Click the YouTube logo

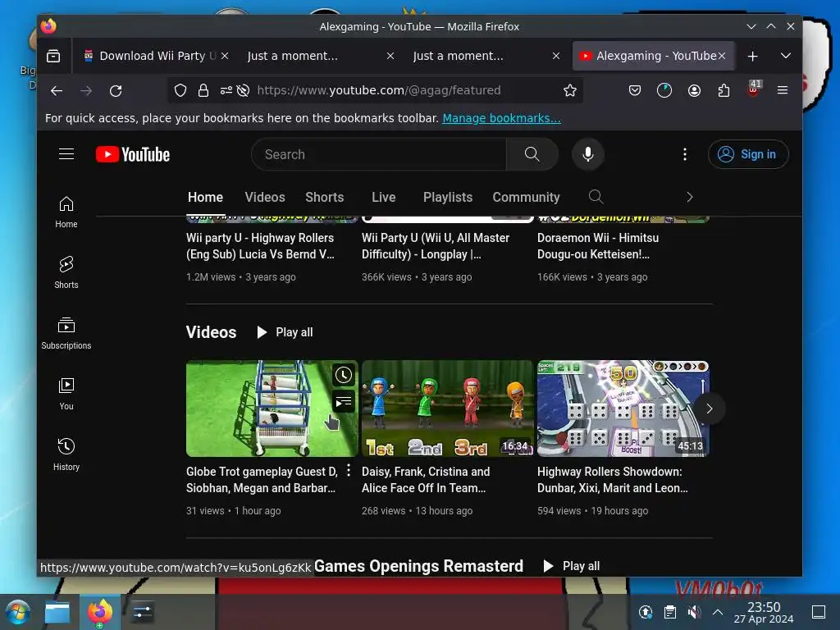tap(133, 154)
